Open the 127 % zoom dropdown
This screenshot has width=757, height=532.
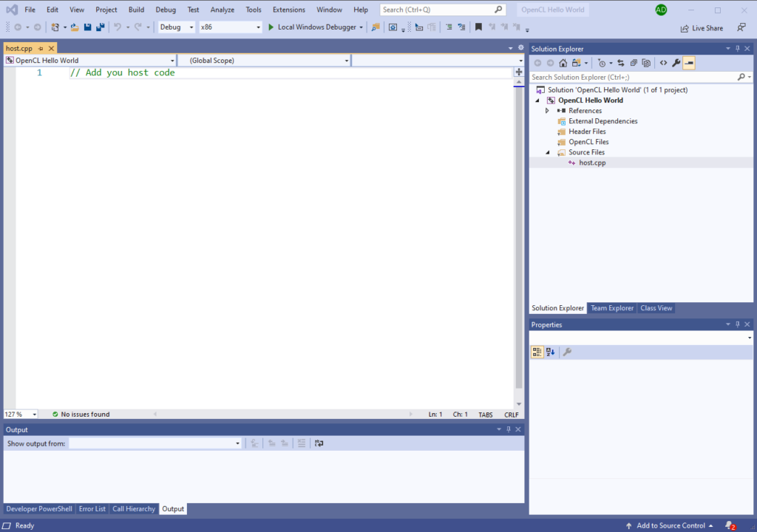tap(21, 415)
